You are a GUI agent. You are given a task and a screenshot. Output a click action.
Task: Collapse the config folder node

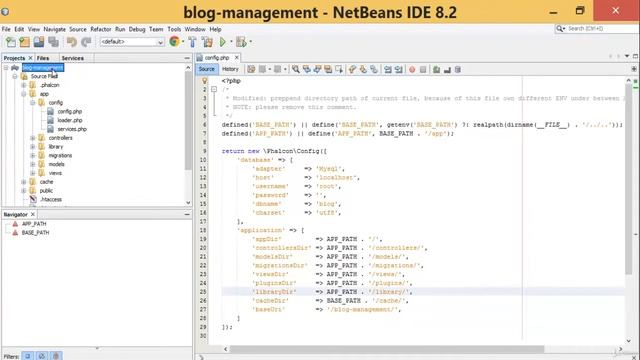33,102
